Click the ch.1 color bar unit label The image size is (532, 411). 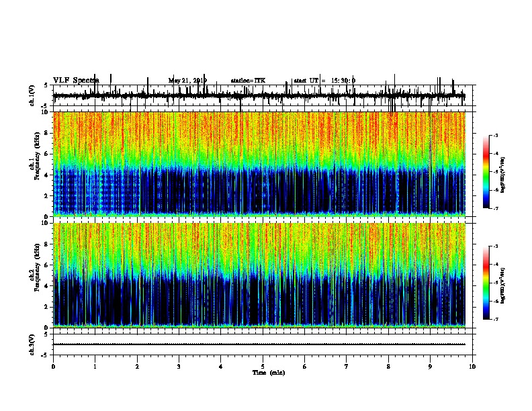(x=502, y=175)
